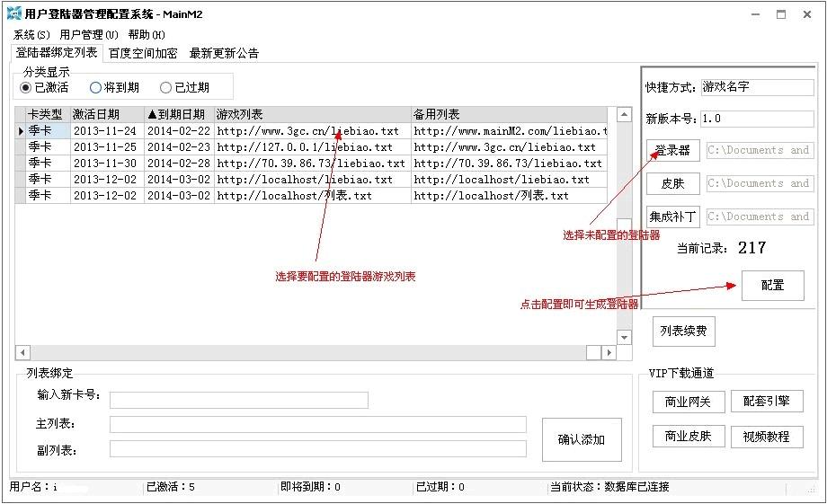Sort by the 到期日期 column header

point(178,115)
